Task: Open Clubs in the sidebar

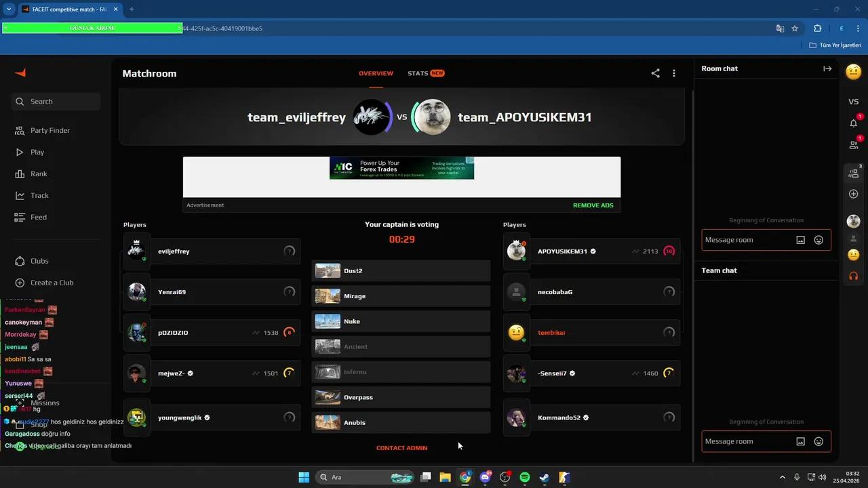Action: tap(39, 261)
